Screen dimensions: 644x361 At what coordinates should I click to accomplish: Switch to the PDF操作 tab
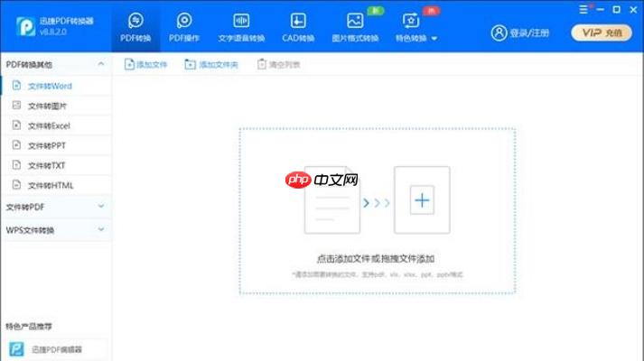(184, 27)
